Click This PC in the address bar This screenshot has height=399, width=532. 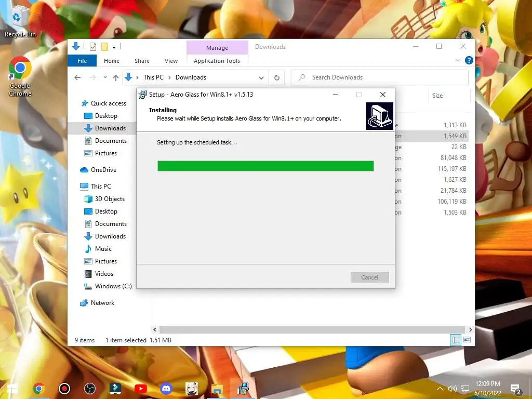pos(153,77)
